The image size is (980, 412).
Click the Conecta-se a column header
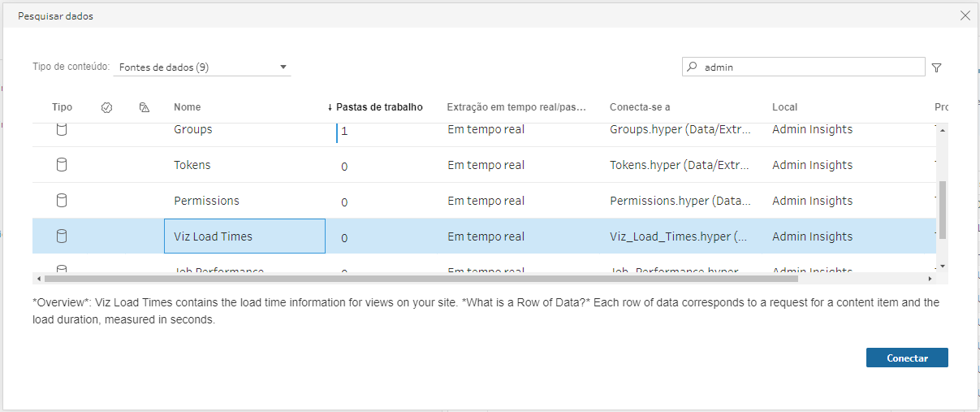coord(640,107)
